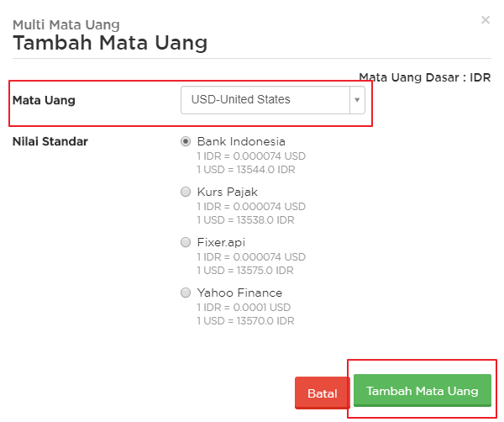
Task: Close the Tambah Mata Uang dialog
Action: pos(486,20)
